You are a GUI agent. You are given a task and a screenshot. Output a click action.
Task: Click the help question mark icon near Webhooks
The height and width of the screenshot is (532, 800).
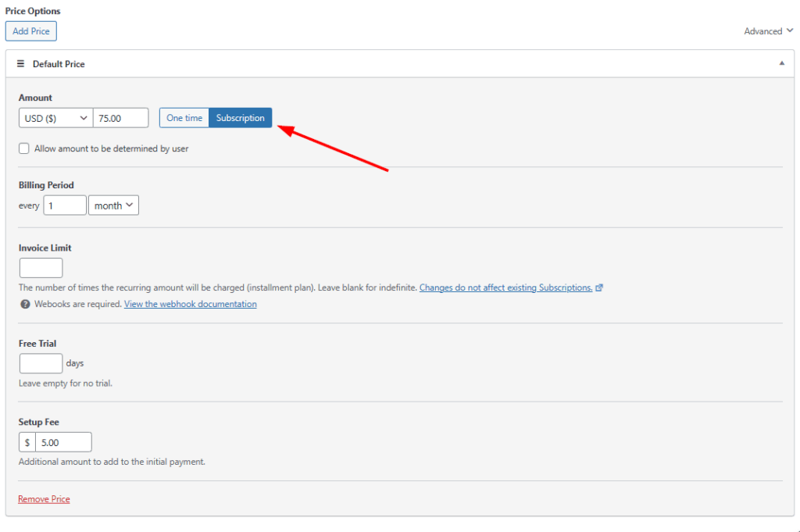[x=25, y=304]
